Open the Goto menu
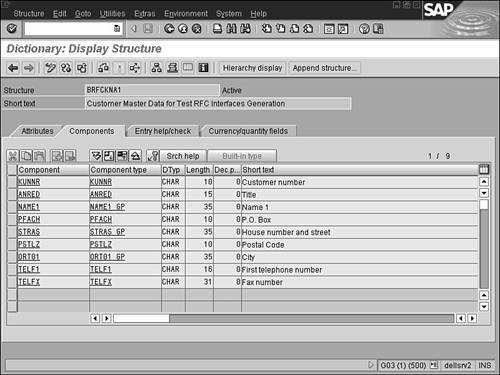The height and width of the screenshot is (375, 500). pos(83,14)
